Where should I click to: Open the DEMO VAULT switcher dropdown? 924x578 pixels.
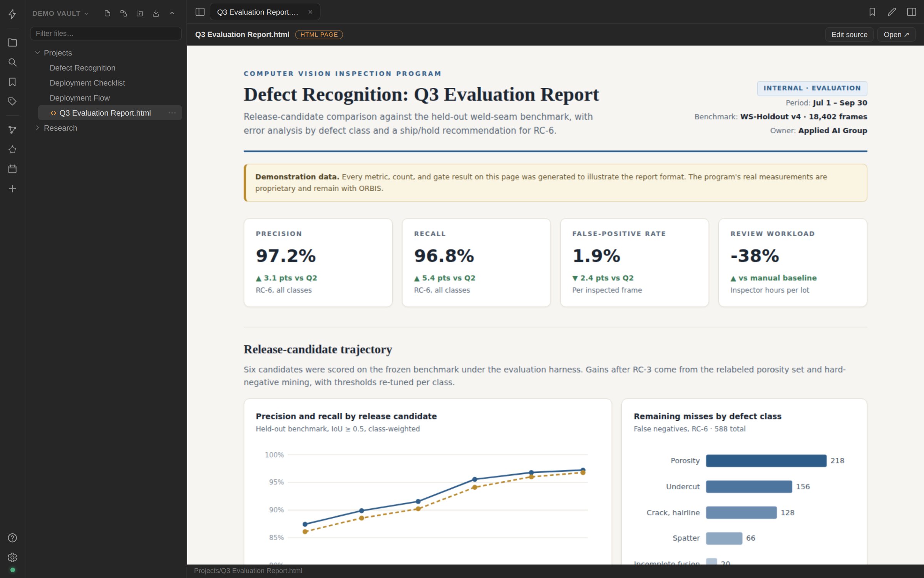coord(60,13)
